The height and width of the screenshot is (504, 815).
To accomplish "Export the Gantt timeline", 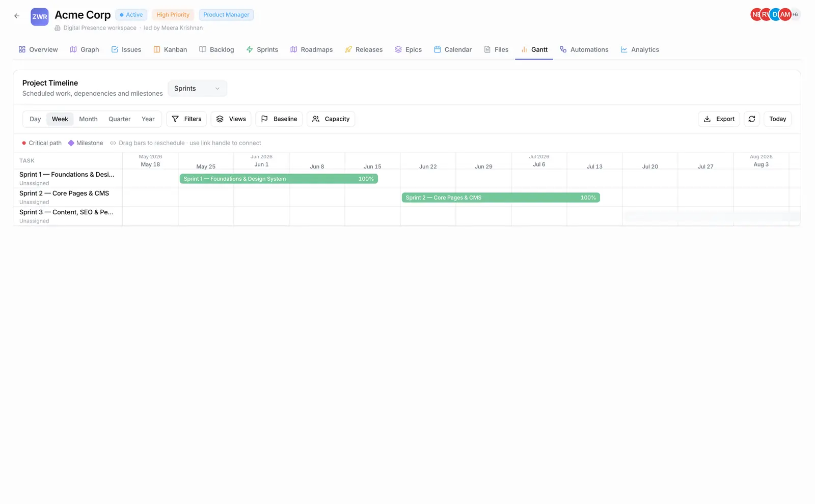I will (719, 119).
